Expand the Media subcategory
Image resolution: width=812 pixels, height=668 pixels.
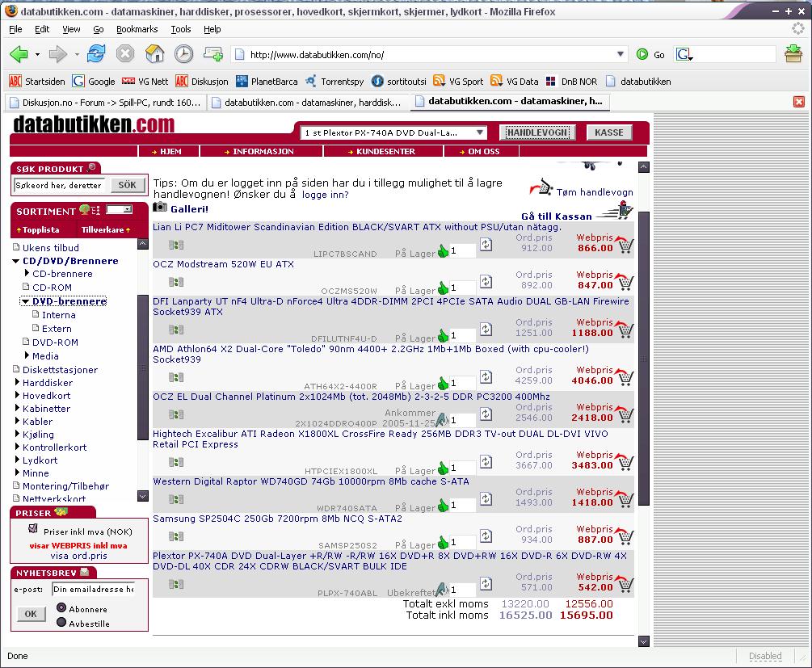tap(27, 355)
